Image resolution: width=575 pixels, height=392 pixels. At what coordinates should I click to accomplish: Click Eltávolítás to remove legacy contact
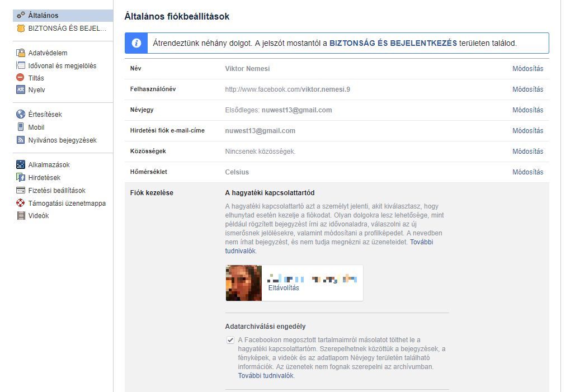coord(284,288)
